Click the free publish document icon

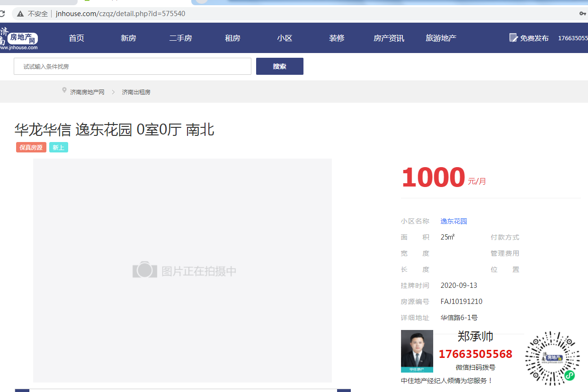(x=513, y=38)
